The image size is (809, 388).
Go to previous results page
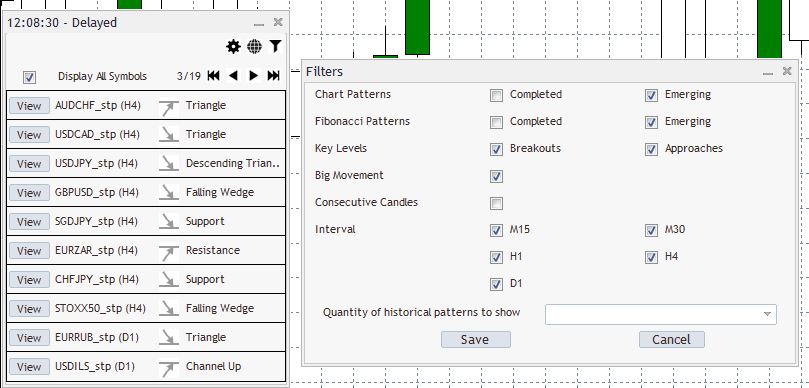[x=233, y=76]
